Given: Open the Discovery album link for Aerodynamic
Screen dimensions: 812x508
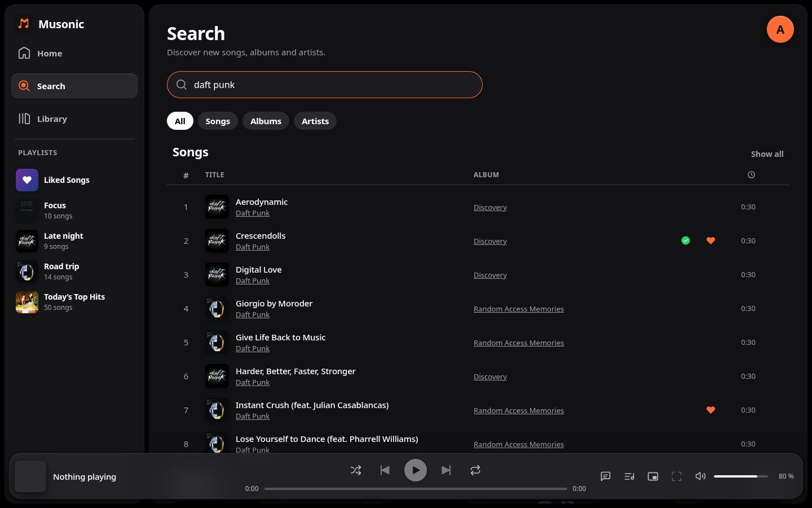Looking at the screenshot, I should 490,207.
